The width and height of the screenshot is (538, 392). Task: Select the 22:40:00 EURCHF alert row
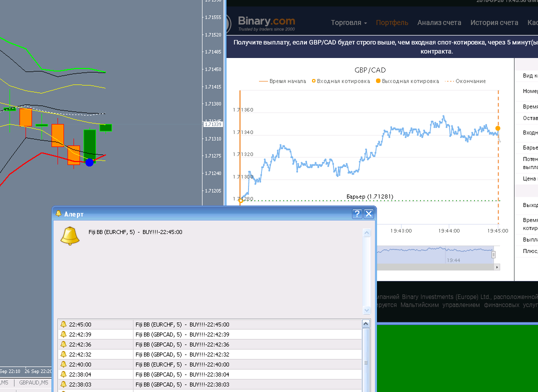click(210, 364)
